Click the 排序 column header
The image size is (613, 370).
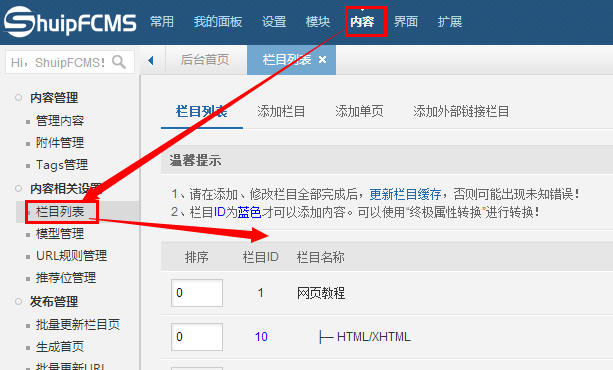(x=197, y=257)
